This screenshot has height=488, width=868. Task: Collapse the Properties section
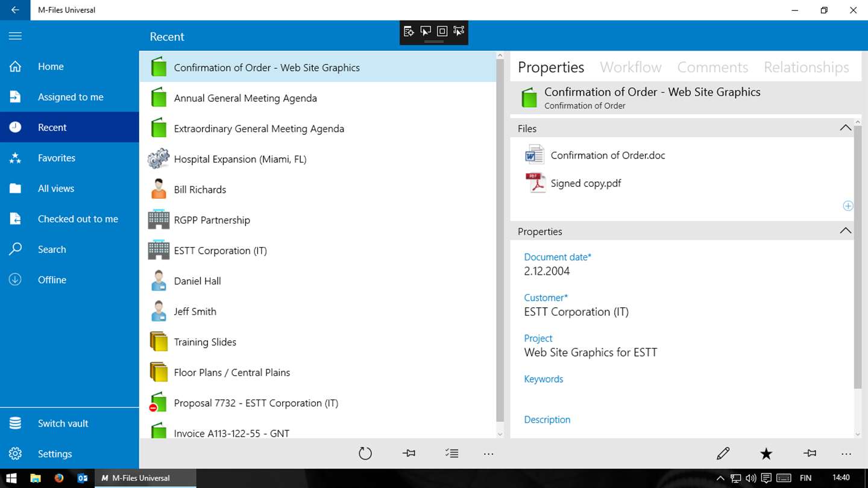coord(845,231)
